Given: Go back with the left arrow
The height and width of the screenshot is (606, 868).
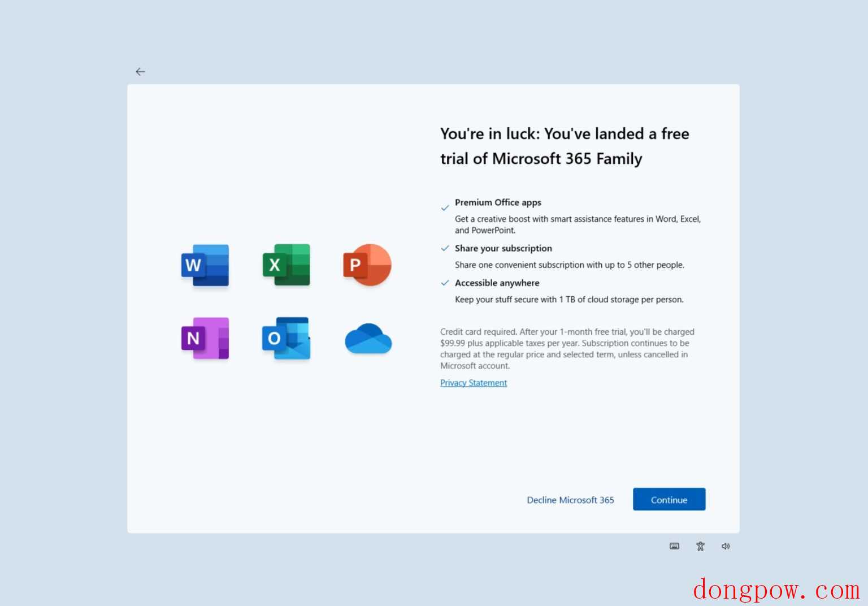Looking at the screenshot, I should [x=140, y=72].
